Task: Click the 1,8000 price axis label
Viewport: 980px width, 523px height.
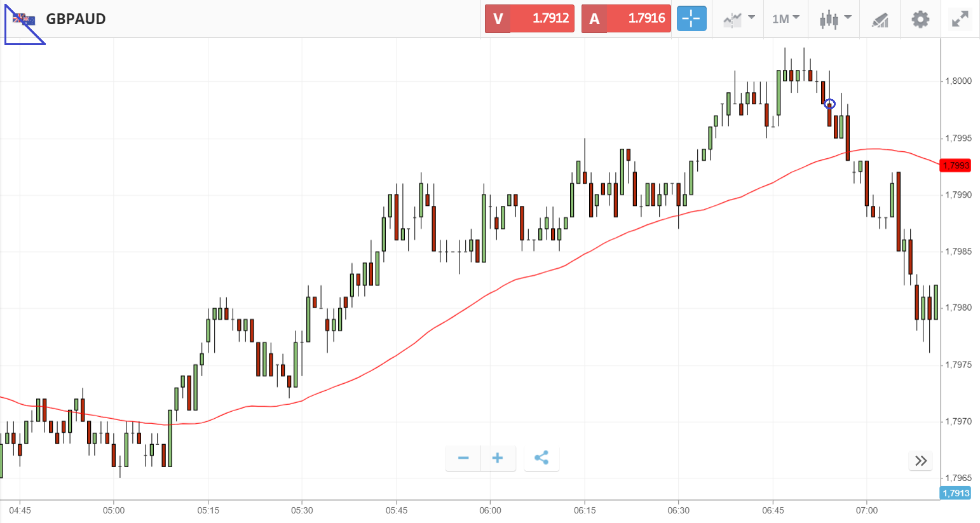Action: click(x=958, y=81)
